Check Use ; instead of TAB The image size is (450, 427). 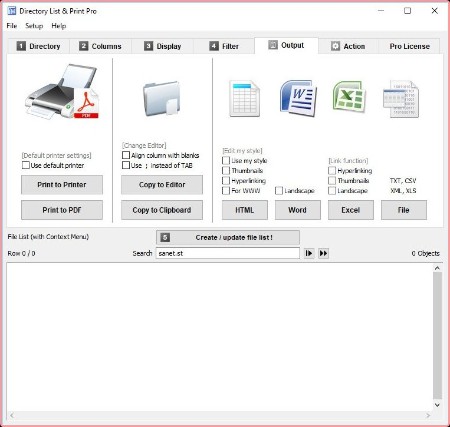[126, 165]
